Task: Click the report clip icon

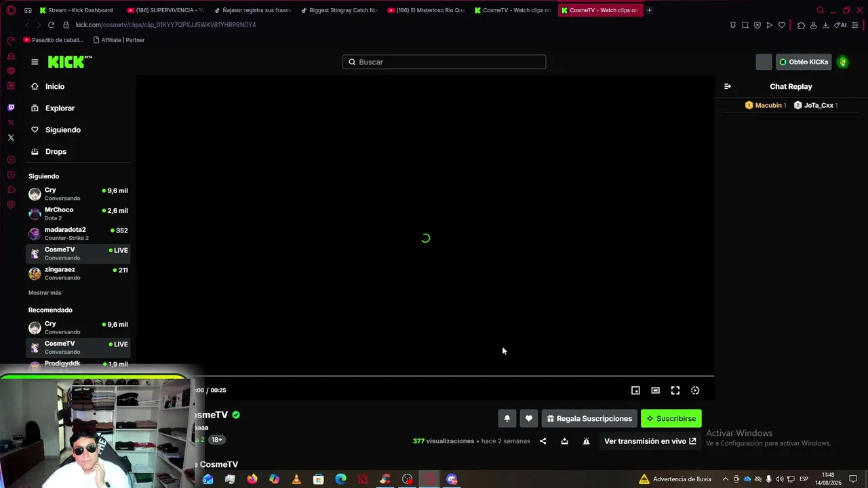Action: coord(586,441)
